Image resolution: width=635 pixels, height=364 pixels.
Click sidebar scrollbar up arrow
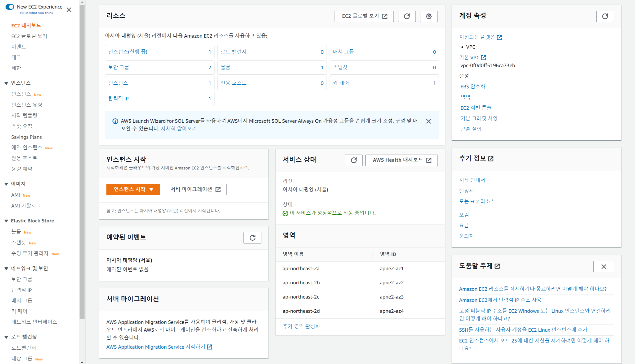(82, 2)
